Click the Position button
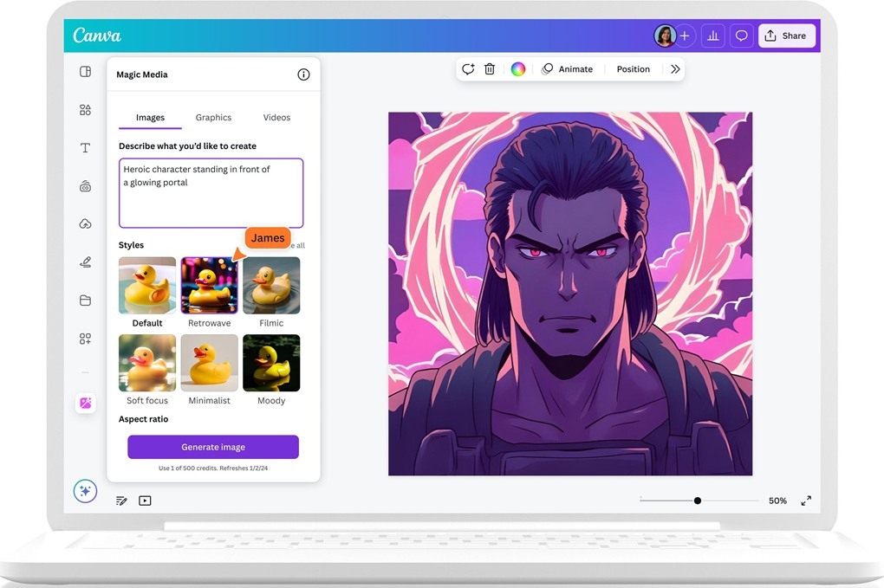 [x=633, y=68]
